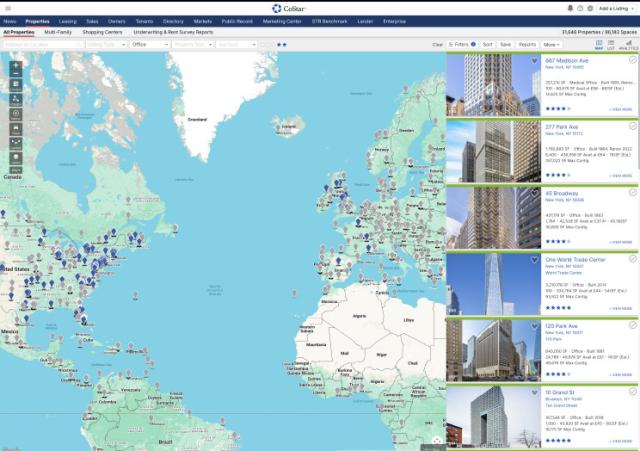Select the car travel-time map tool
The height and width of the screenshot is (451, 640).
tap(16, 129)
